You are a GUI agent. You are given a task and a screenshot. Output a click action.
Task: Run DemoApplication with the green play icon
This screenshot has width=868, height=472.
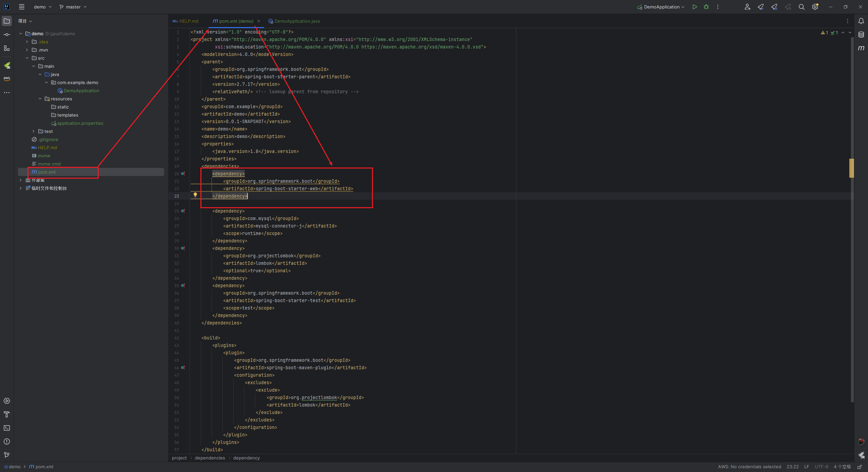(695, 7)
